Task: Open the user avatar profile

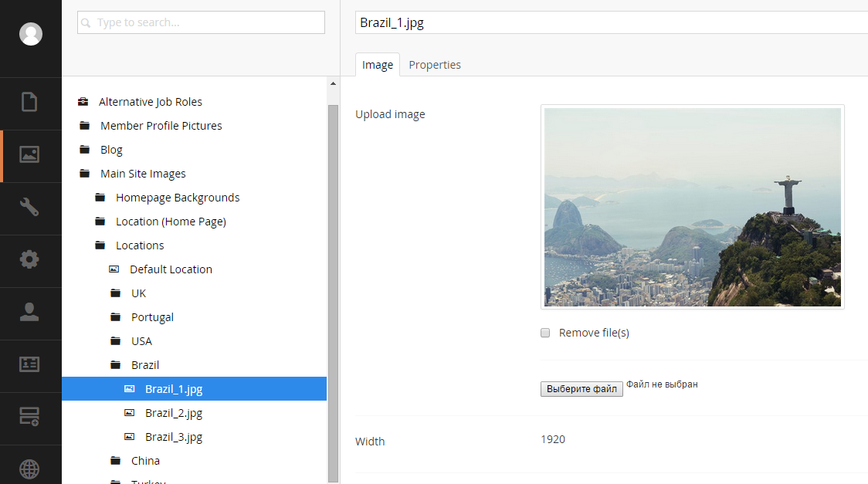Action: [30, 34]
